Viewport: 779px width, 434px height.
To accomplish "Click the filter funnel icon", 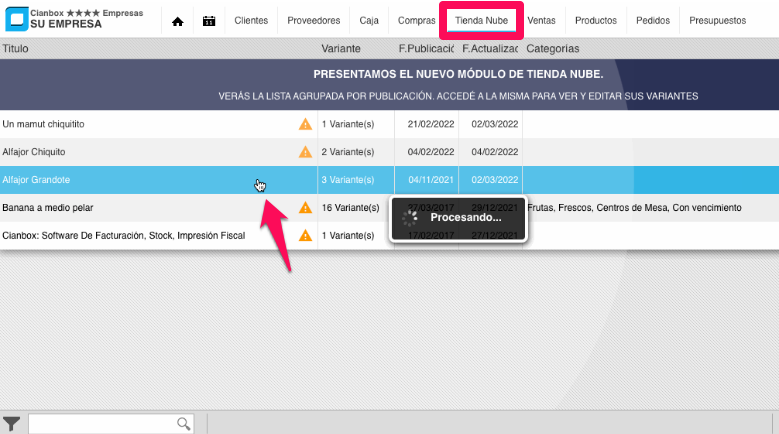I will click(x=11, y=424).
